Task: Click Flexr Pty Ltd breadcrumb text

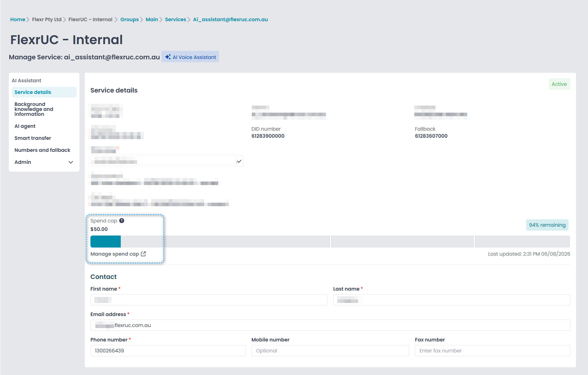Action: pos(47,19)
